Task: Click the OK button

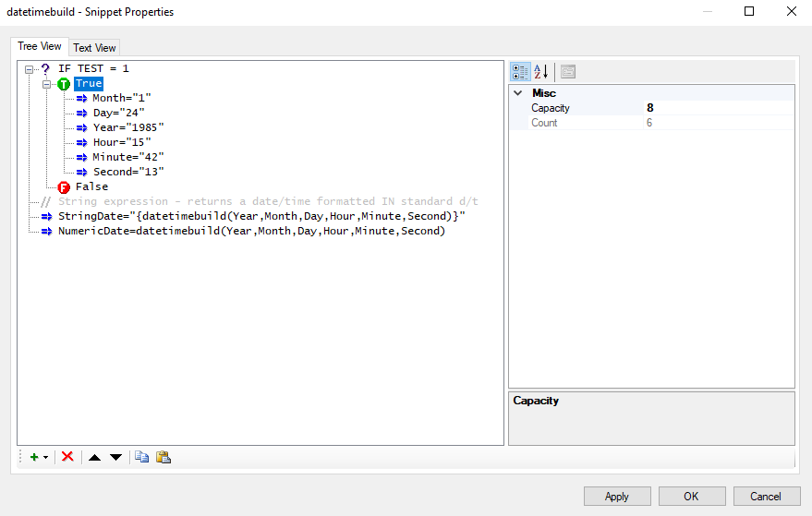Action: 691,497
